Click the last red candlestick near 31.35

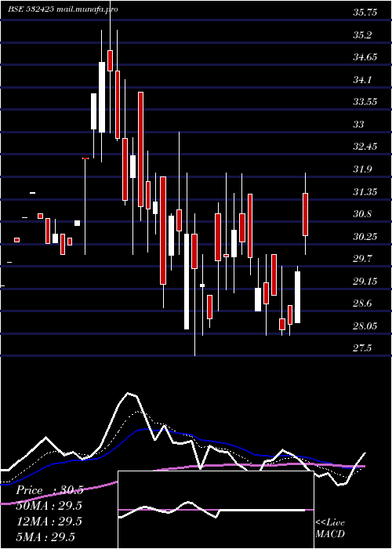[305, 214]
